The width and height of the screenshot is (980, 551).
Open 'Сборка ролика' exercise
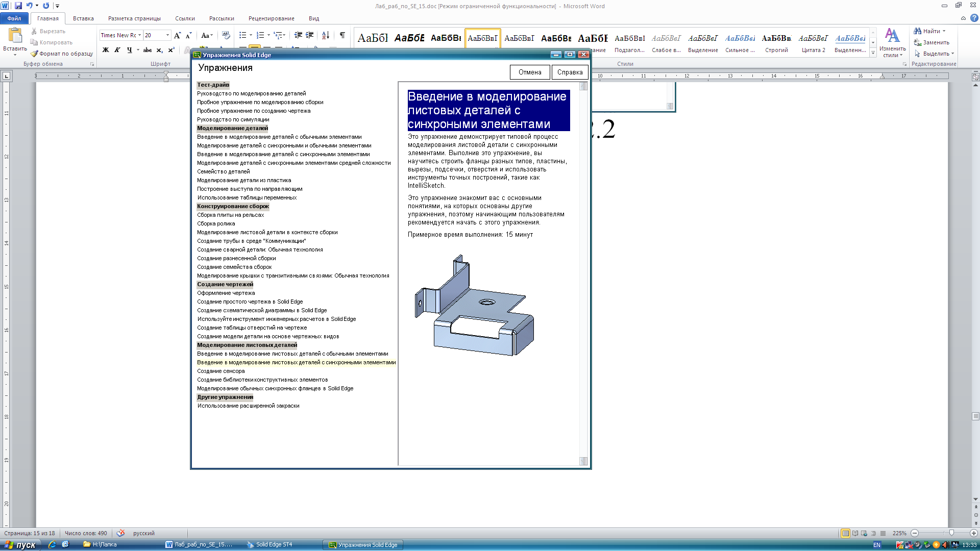tap(216, 223)
